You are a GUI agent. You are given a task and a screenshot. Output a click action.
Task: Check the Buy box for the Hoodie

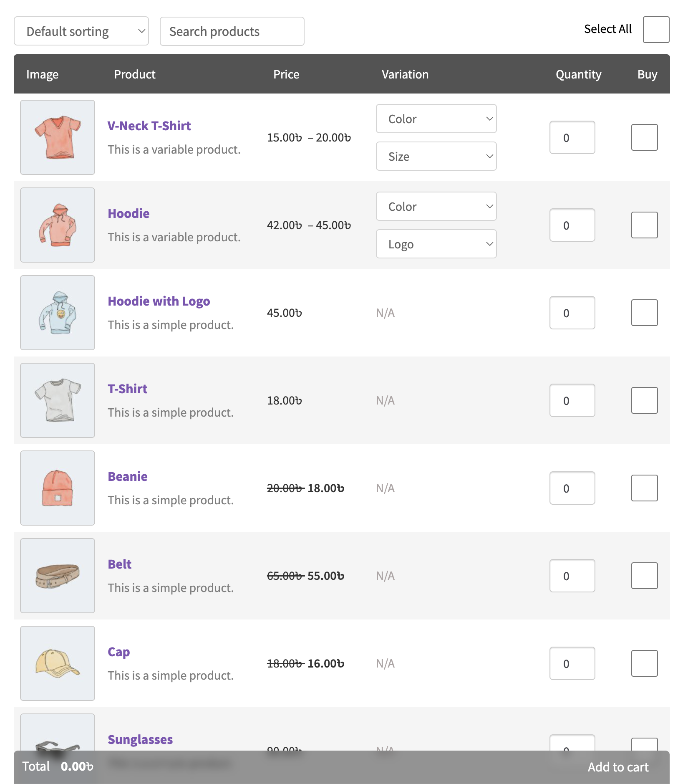click(644, 225)
